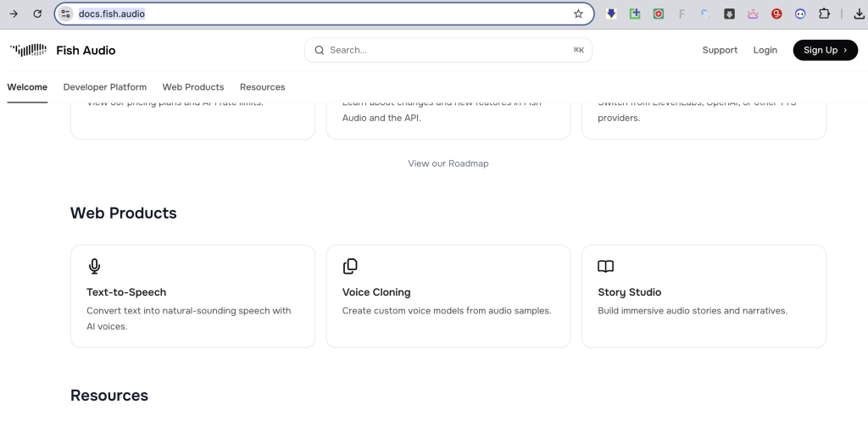868x421 pixels.
Task: Click the chevron inside Sign Up button
Action: coord(845,50)
